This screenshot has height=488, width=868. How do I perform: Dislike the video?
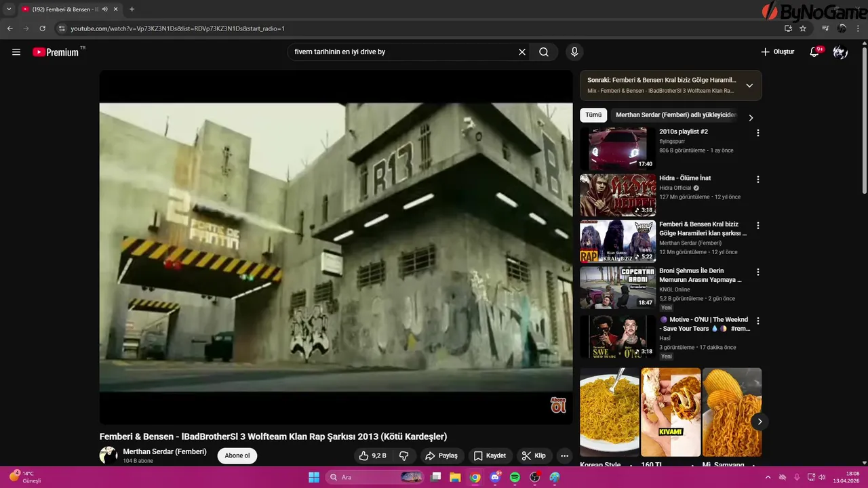[x=403, y=455]
